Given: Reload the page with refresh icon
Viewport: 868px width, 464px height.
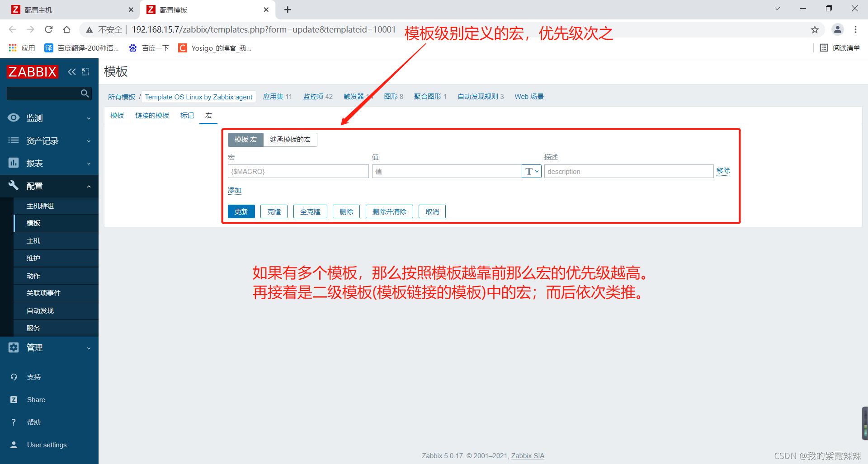Looking at the screenshot, I should click(49, 29).
